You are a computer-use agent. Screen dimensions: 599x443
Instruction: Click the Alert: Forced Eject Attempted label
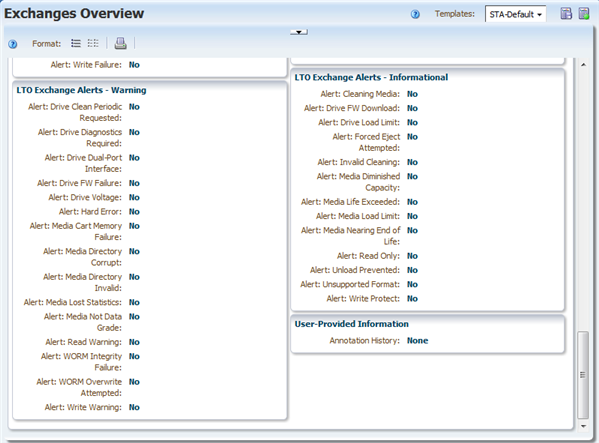click(x=366, y=142)
